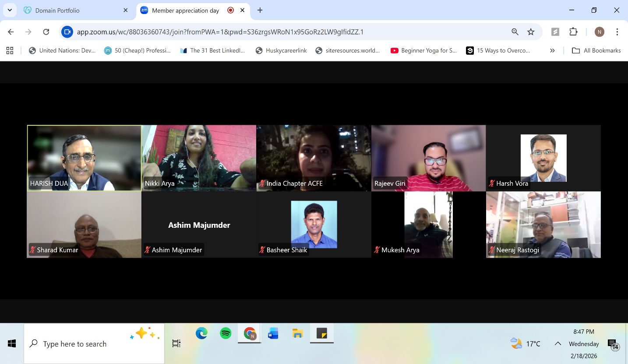Click the zoom magnifier icon in address bar
The width and height of the screenshot is (628, 364).
pyautogui.click(x=515, y=32)
